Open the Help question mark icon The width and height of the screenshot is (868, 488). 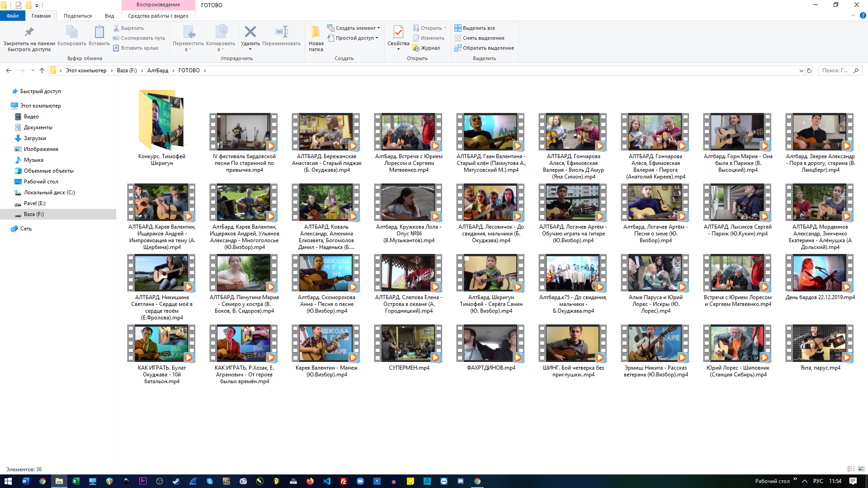click(x=863, y=15)
